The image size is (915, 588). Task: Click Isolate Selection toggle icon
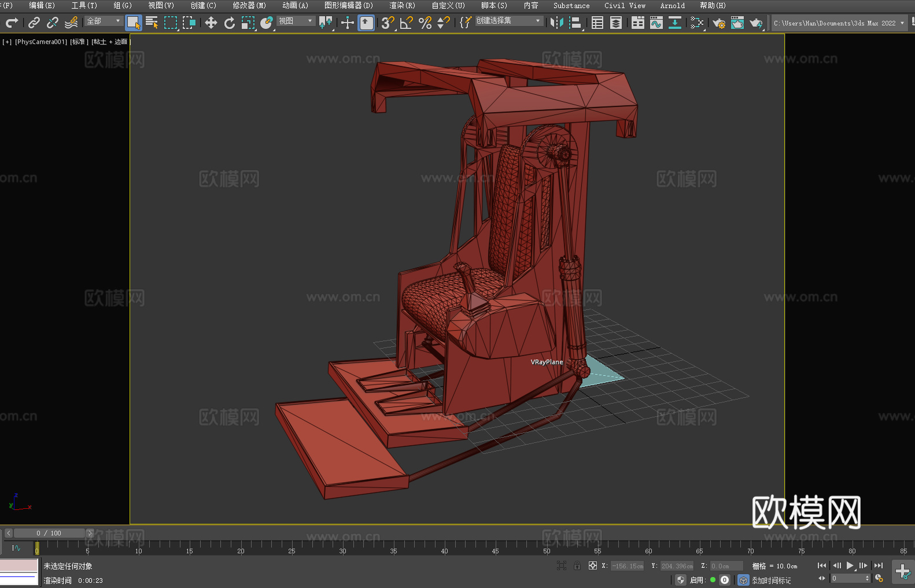coord(561,565)
